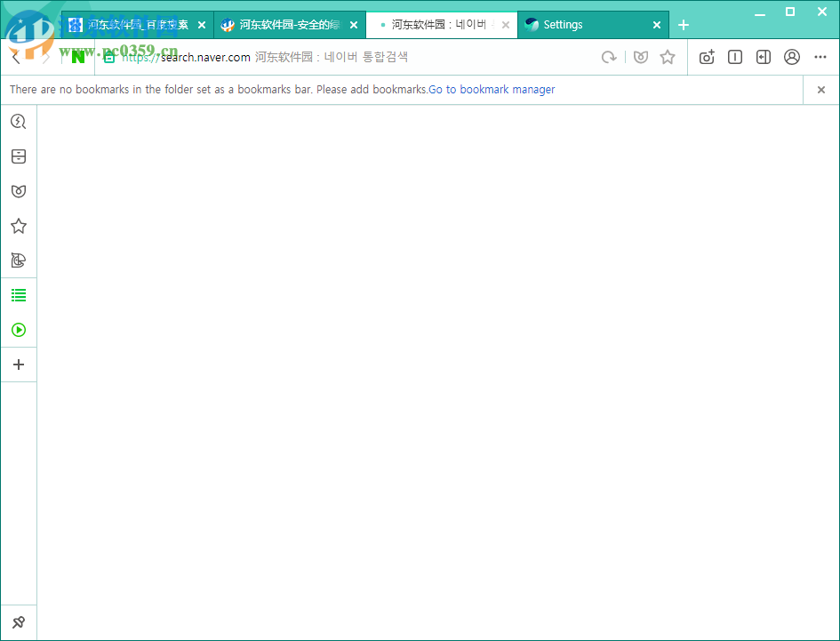
Task: Close the Settings tab
Action: 657,25
